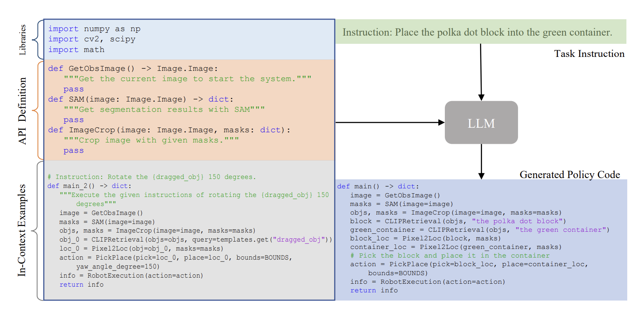Click the 'bounds=BOUNDS)' line in generated code
The height and width of the screenshot is (312, 644).
398,273
